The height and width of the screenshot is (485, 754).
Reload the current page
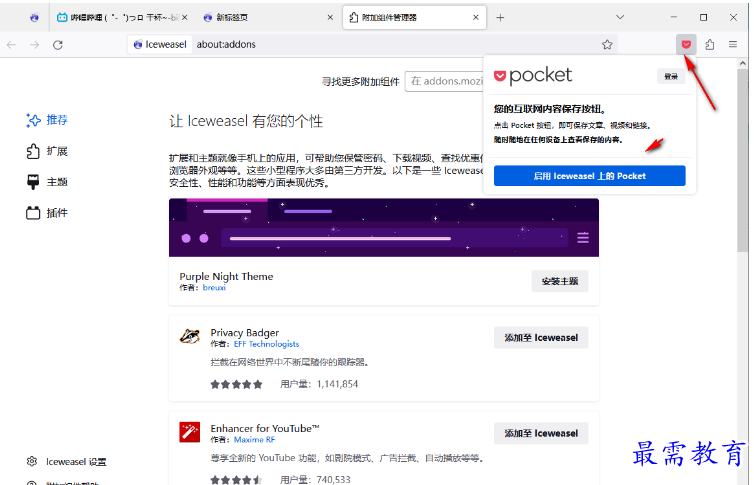click(58, 45)
